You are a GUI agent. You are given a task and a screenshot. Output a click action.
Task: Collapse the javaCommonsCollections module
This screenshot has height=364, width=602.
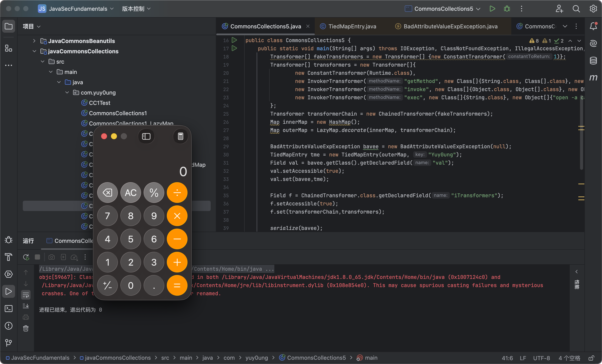[x=34, y=51]
